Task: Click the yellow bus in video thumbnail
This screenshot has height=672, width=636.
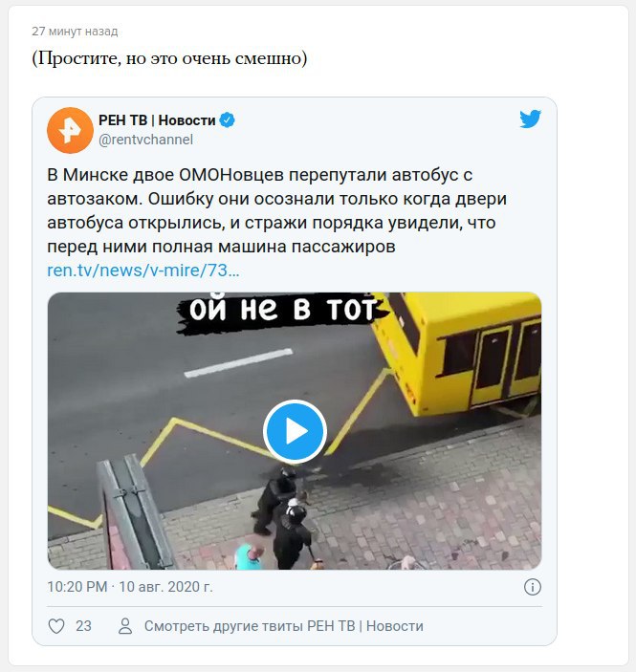Action: coord(459,352)
